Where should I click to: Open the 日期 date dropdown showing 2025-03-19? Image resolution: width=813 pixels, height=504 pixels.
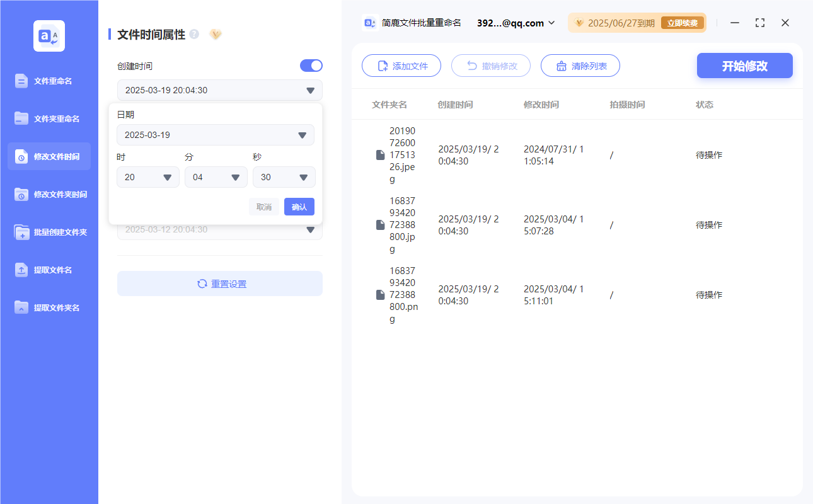(216, 135)
